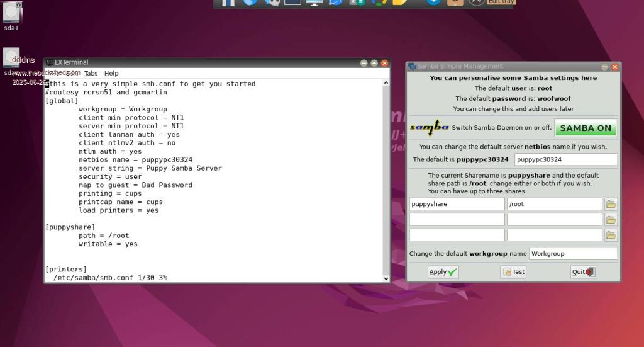Click the LXTerminal title bar icon
The height and width of the screenshot is (347, 644).
click(49, 62)
